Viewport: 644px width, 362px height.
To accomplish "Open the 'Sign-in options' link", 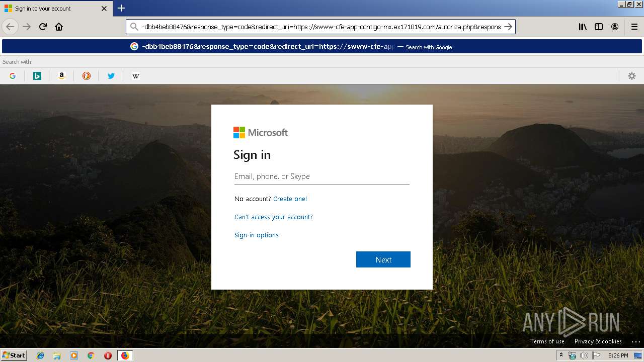I will 257,235.
